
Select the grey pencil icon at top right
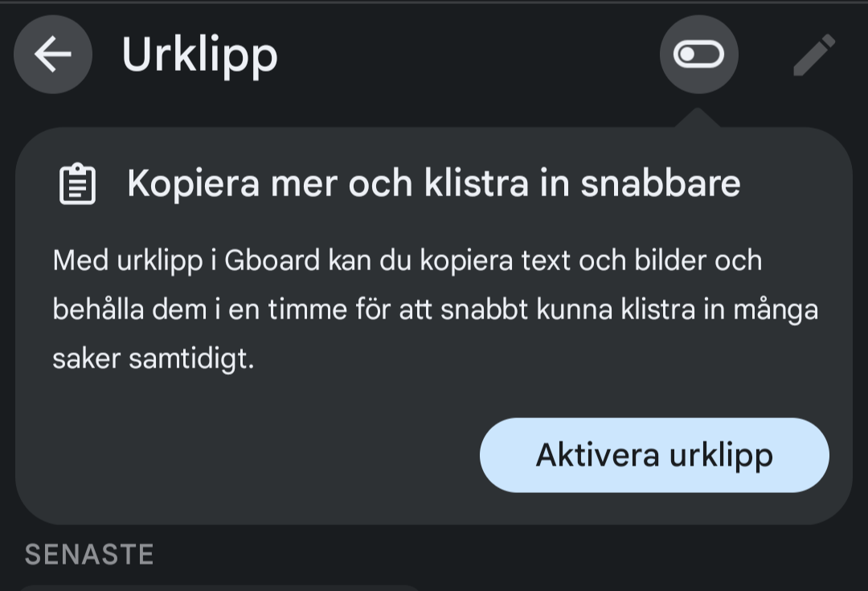[813, 55]
